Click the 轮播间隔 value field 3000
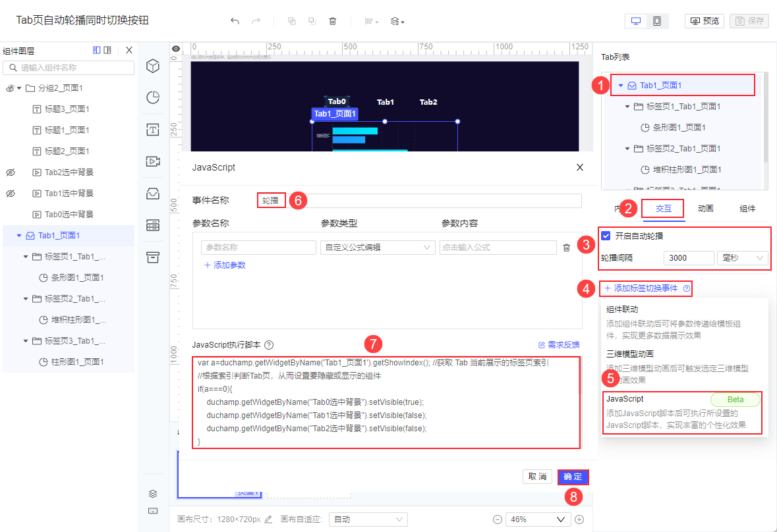777x532 pixels. (688, 258)
